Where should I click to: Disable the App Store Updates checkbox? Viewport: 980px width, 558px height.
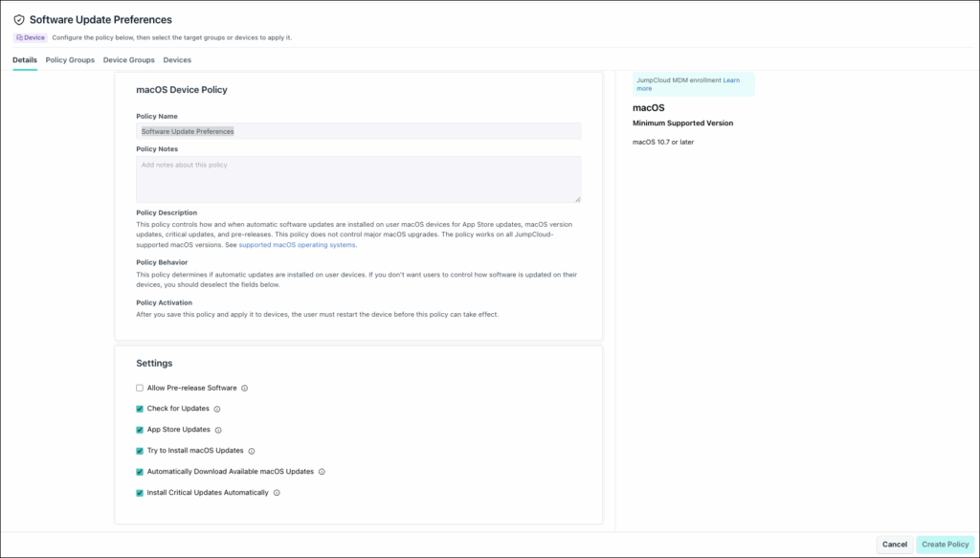pyautogui.click(x=140, y=430)
